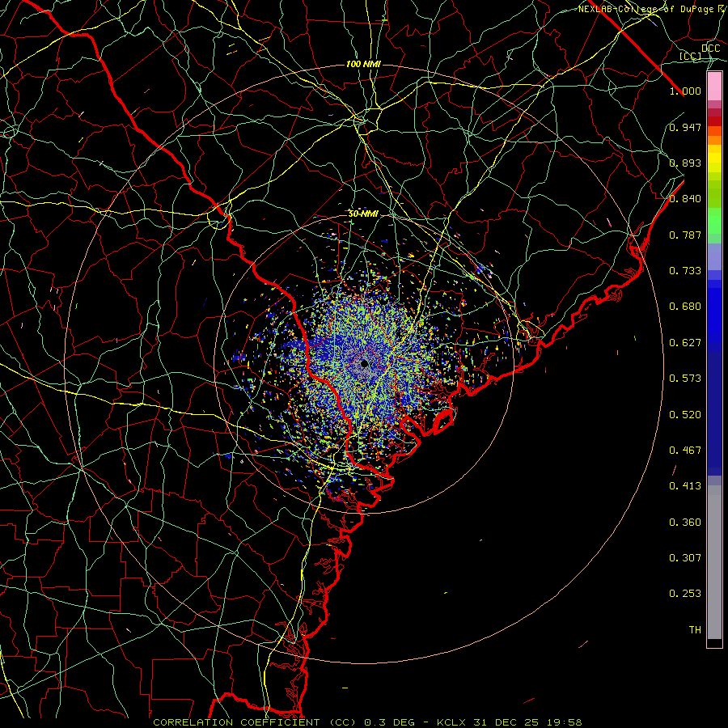Click the 0.307 scale value

[x=685, y=558]
